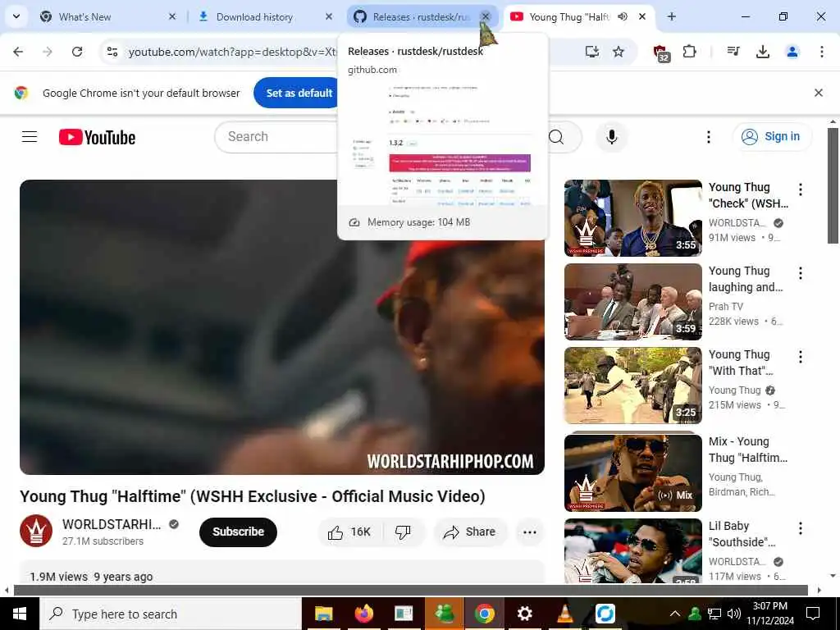Click the page horizontal scrollbar
The width and height of the screenshot is (840, 630).
(x=410, y=590)
